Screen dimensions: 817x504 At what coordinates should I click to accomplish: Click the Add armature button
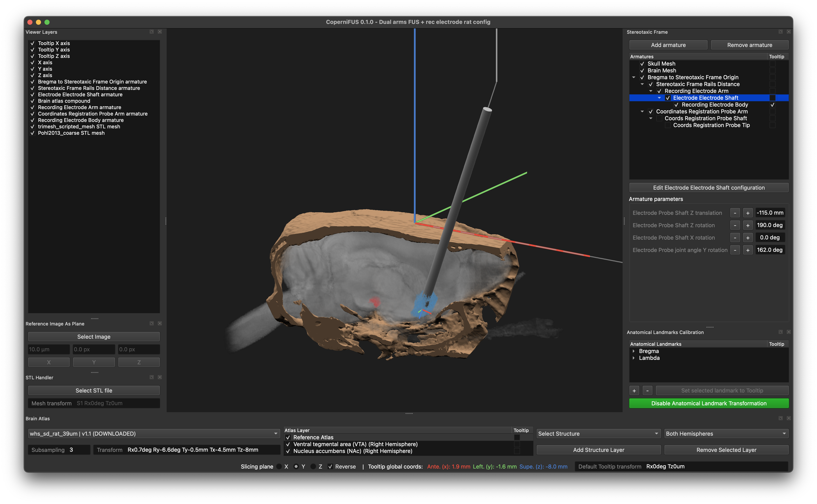(x=668, y=45)
